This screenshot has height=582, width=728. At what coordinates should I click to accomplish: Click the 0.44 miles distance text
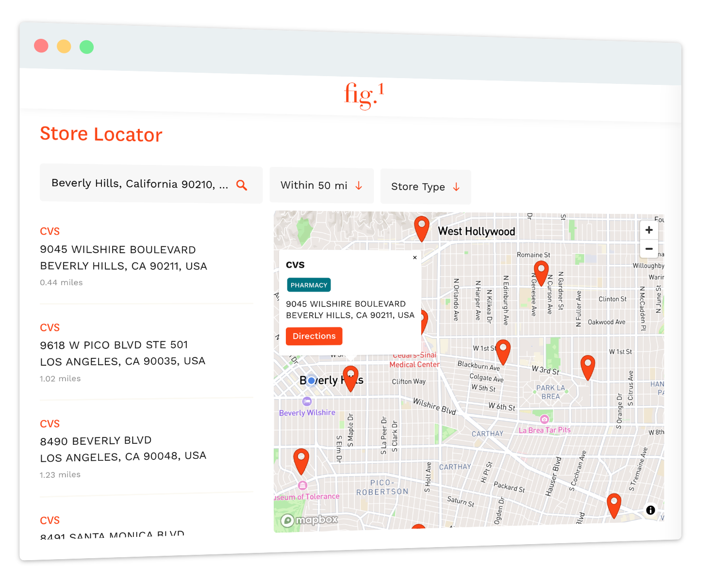click(61, 282)
